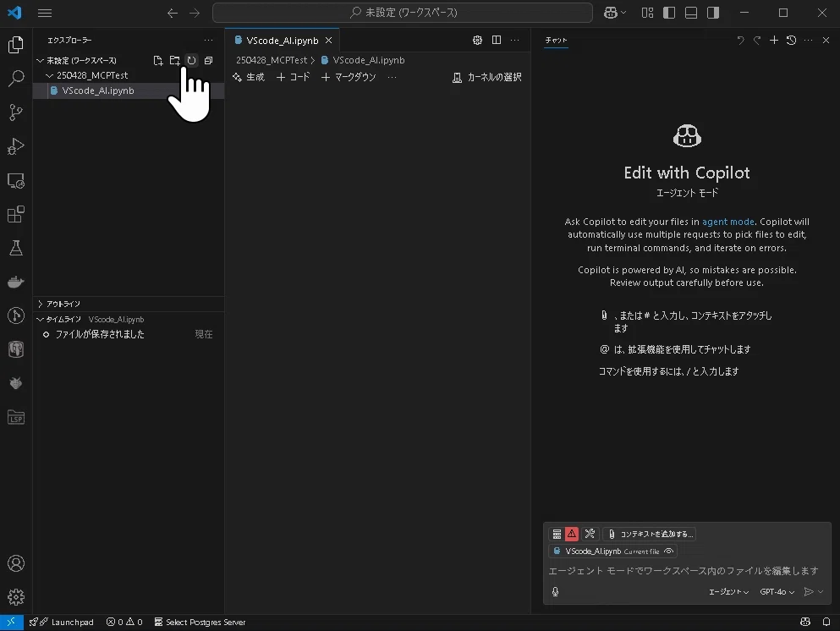This screenshot has width=840, height=631.
Task: Click カーネルの選択 button
Action: click(x=487, y=77)
